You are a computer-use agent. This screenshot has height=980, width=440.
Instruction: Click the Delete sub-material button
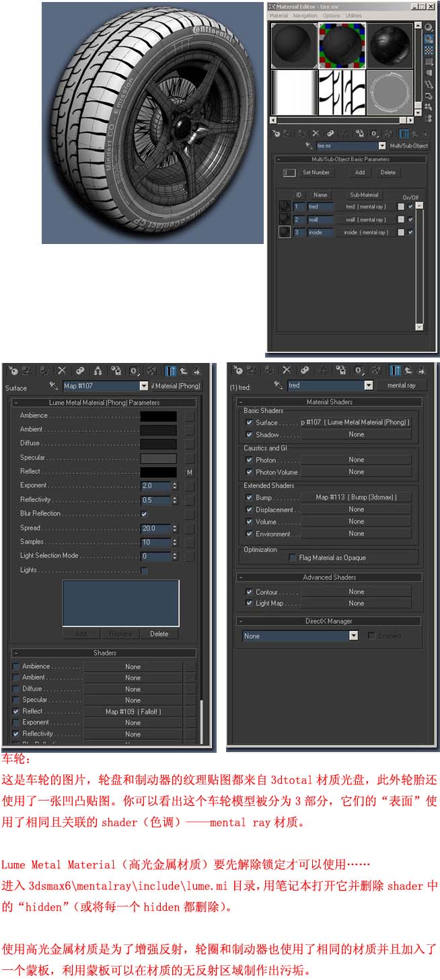click(x=388, y=173)
